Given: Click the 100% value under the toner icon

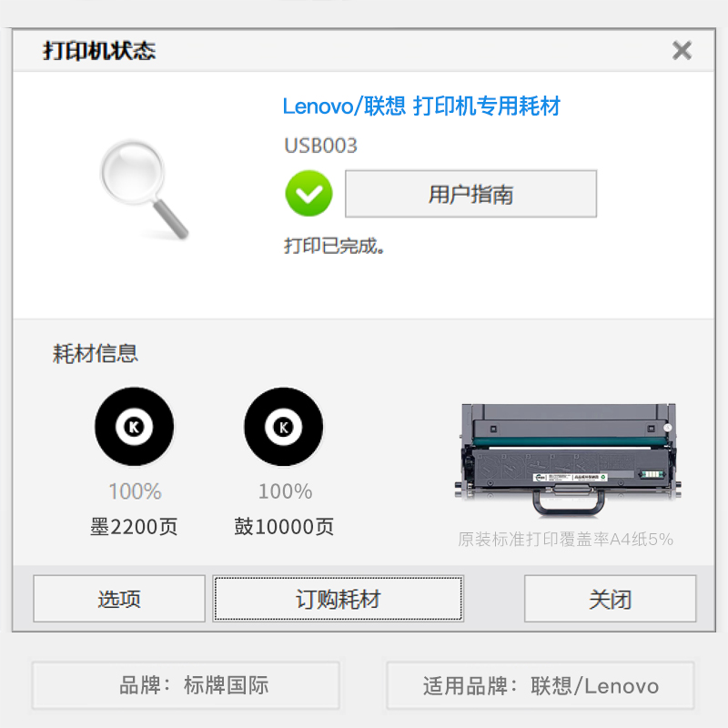Looking at the screenshot, I should 135,491.
